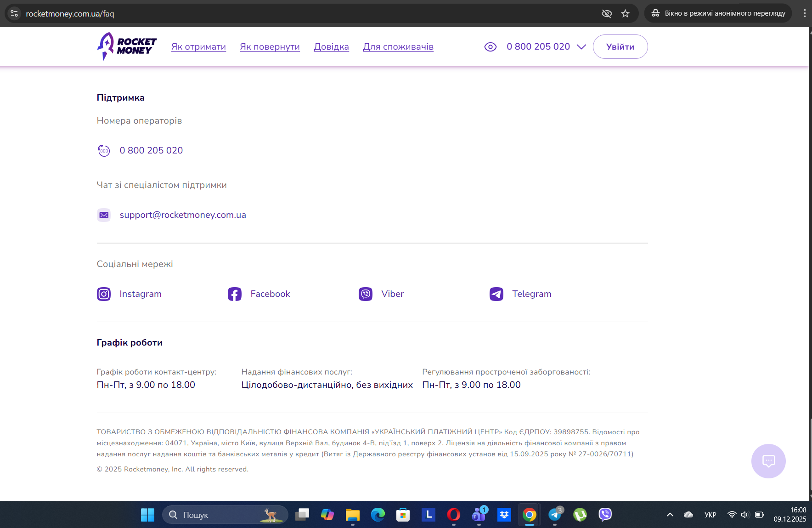Toggle the eye accessibility view icon
Image resolution: width=812 pixels, height=528 pixels.
click(491, 47)
